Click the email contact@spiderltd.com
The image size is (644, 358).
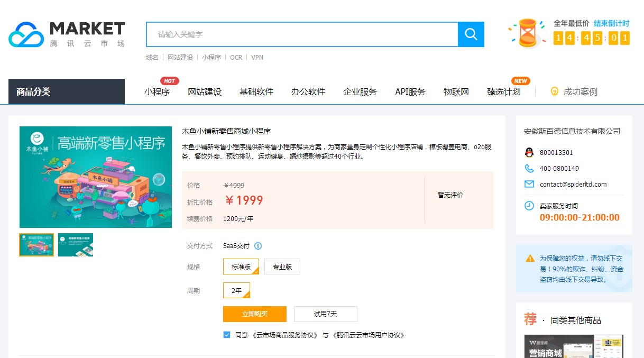tap(573, 185)
